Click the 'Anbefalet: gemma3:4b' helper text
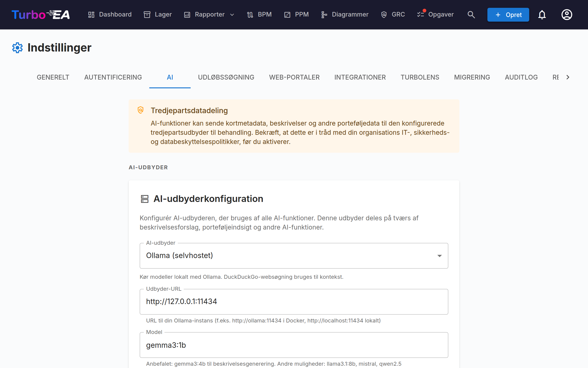This screenshot has height=368, width=588. pyautogui.click(x=274, y=364)
